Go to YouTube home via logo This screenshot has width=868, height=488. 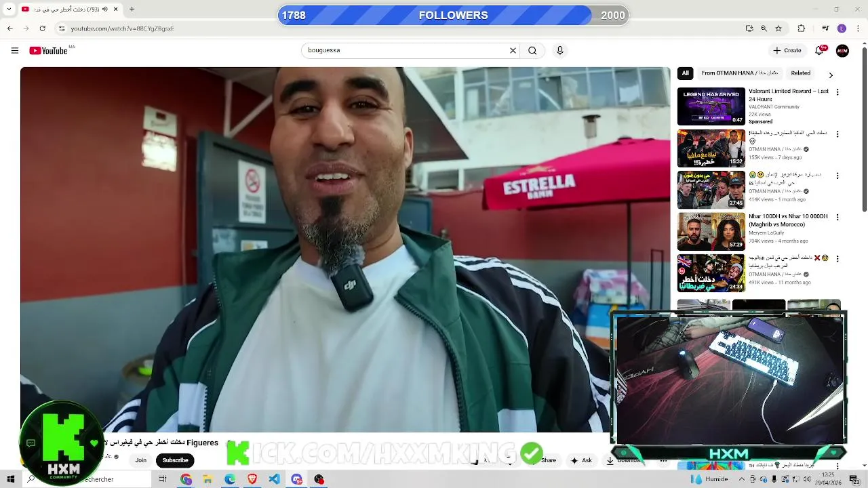(x=48, y=51)
